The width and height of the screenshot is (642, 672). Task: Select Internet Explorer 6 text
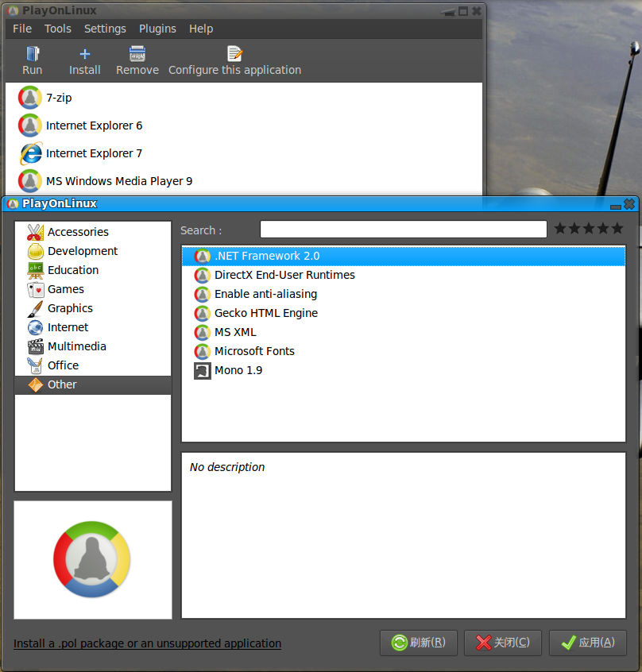(x=95, y=126)
